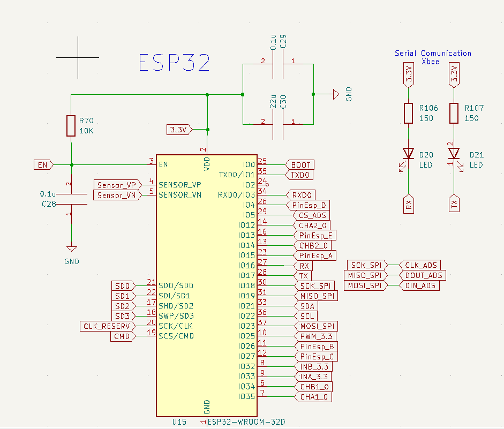The image size is (504, 429).
Task: Click the R70 10K resistor symbol
Action: click(x=71, y=125)
